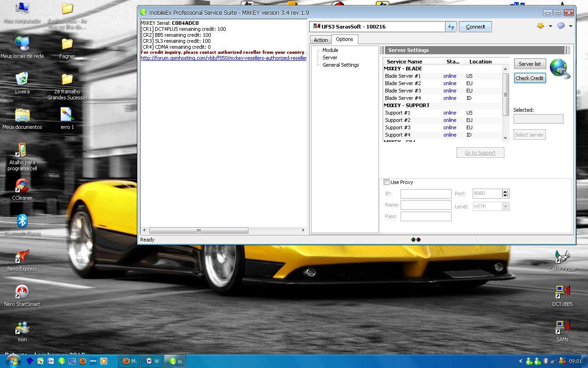Open the UFS3 SarasSoft interface dropdown
This screenshot has width=588, height=368.
coord(377,27)
